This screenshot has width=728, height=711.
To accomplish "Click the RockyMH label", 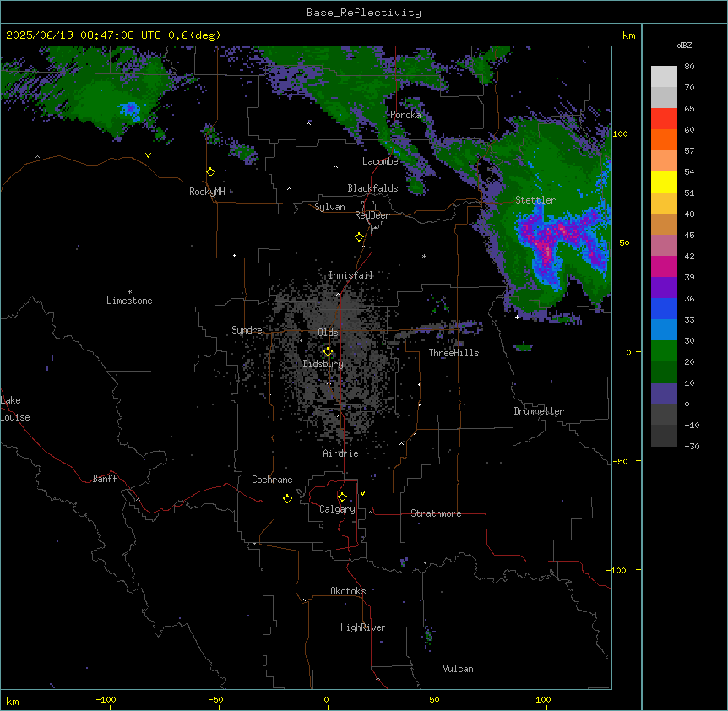I will [207, 192].
